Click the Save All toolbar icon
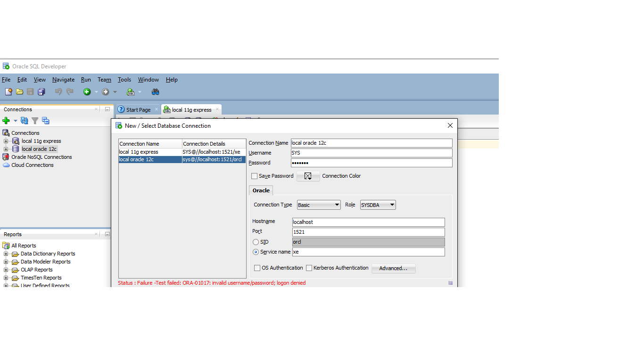This screenshot has height=362, width=644. pos(41,92)
